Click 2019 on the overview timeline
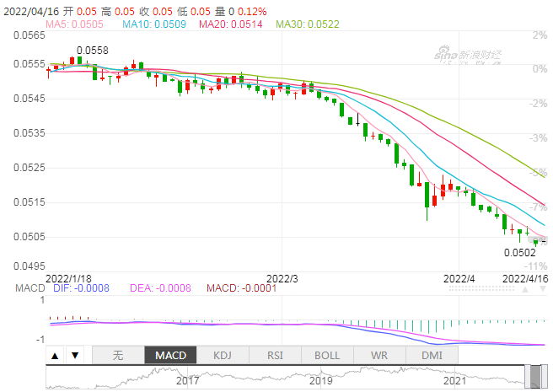The width and height of the screenshot is (553, 392). 322,381
